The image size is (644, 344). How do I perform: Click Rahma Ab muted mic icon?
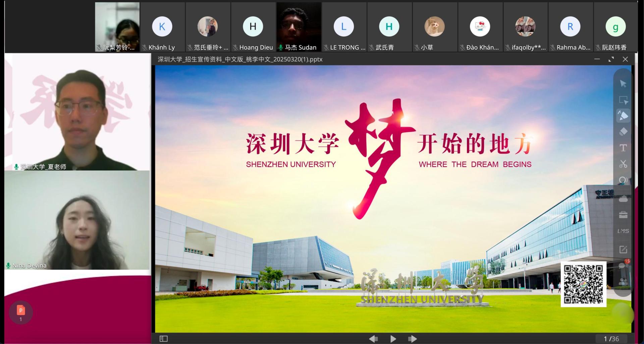coord(553,48)
